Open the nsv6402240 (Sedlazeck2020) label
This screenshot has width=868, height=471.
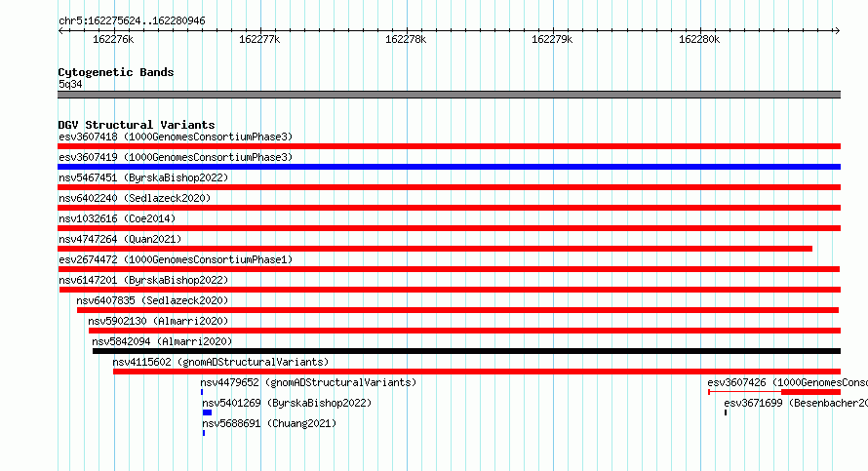(135, 198)
